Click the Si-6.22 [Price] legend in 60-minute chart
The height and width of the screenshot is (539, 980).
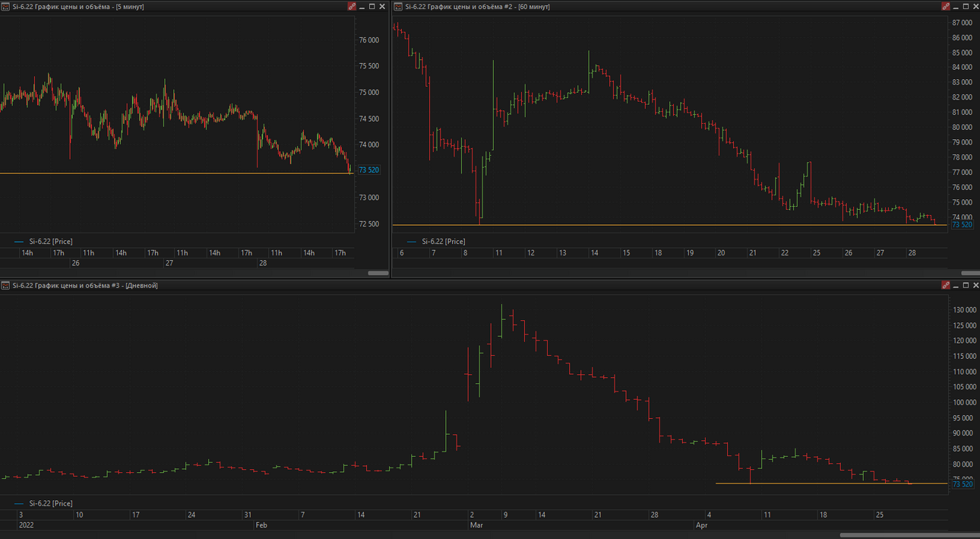click(436, 242)
